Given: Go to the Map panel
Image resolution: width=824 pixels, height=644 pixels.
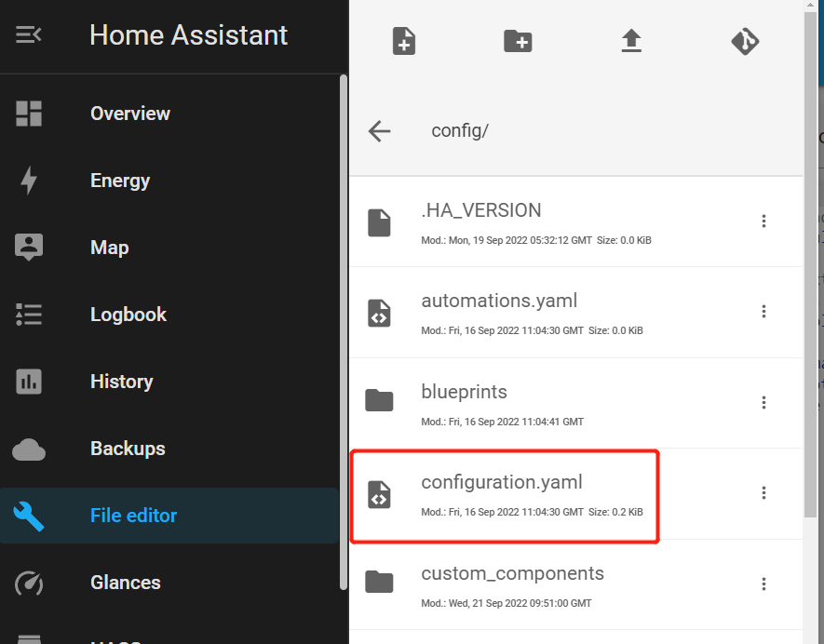Looking at the screenshot, I should click(169, 248).
